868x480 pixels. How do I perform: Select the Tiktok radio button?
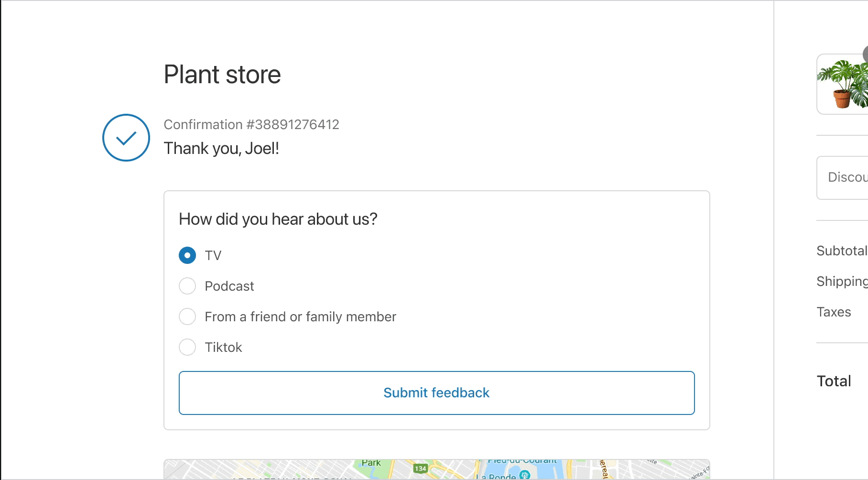coord(187,347)
